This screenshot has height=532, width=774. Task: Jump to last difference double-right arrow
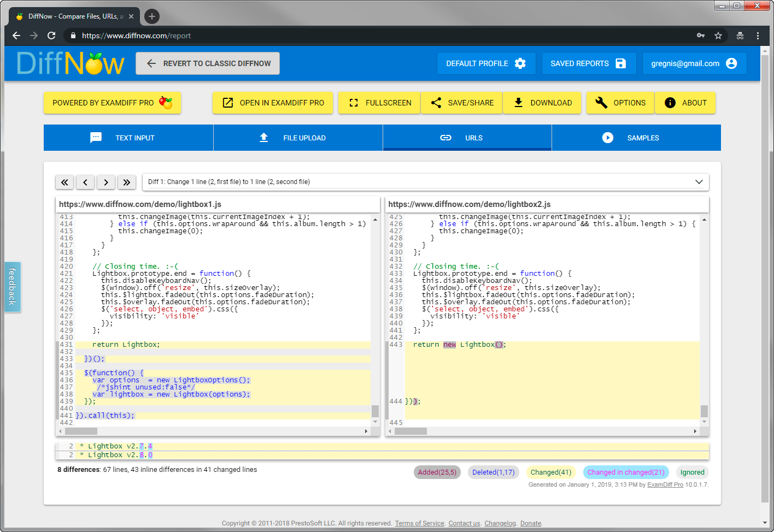click(127, 182)
